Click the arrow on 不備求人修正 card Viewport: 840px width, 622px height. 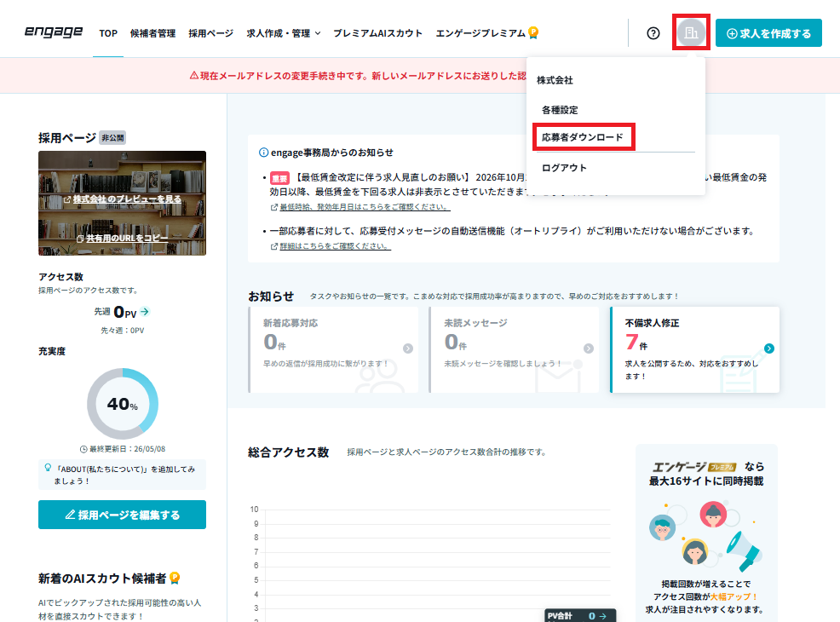click(x=768, y=348)
